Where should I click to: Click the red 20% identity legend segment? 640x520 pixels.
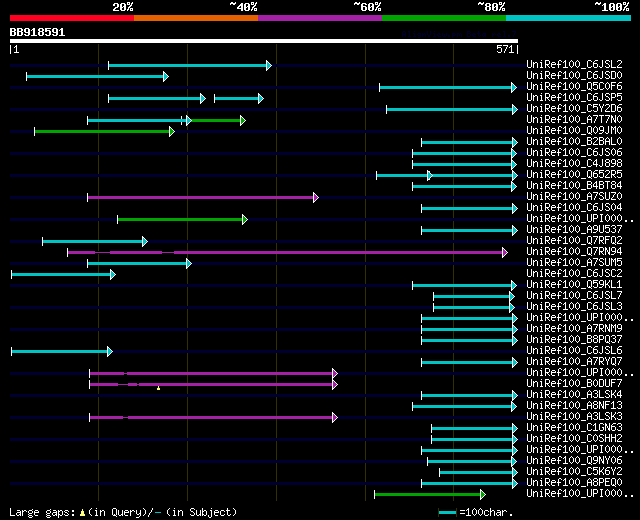pyautogui.click(x=72, y=18)
